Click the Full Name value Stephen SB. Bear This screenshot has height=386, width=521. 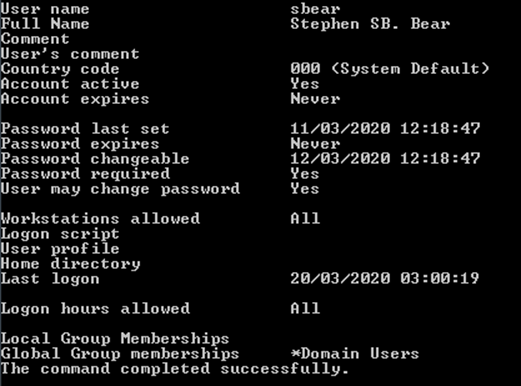370,24
